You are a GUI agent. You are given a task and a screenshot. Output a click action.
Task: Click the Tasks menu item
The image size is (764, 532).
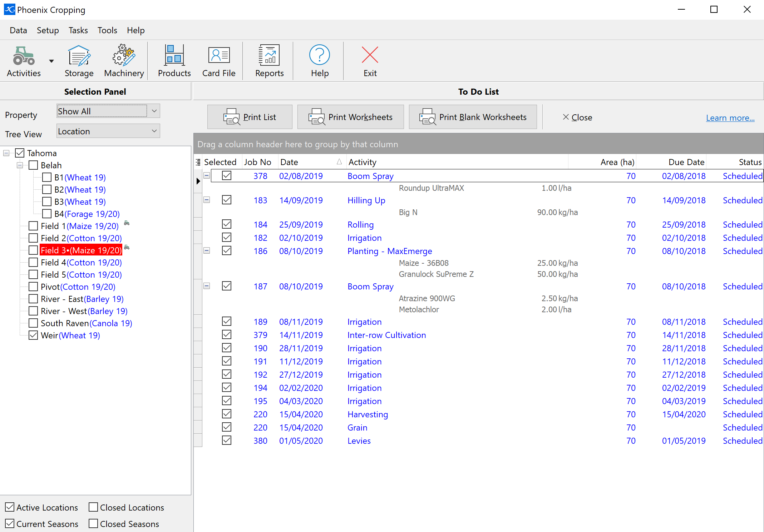click(78, 30)
